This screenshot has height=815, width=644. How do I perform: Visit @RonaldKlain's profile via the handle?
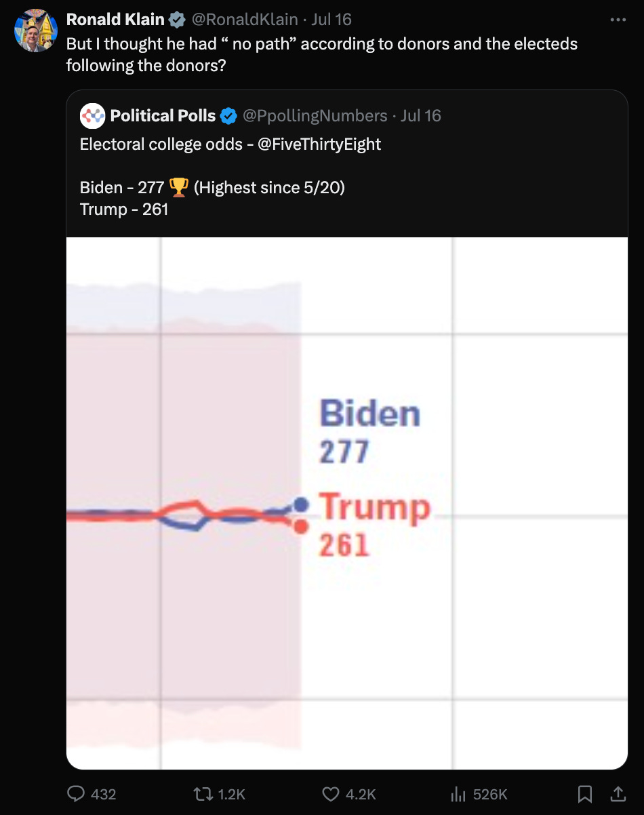246,19
